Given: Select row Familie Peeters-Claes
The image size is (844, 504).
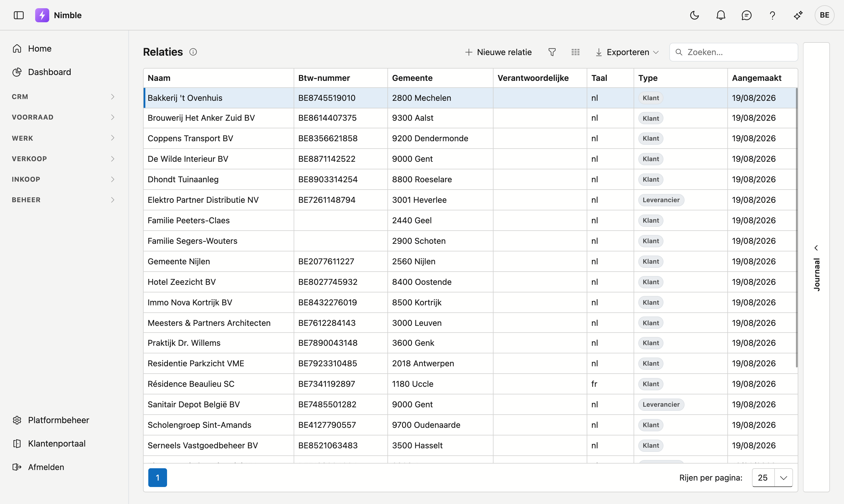Looking at the screenshot, I should [470, 220].
